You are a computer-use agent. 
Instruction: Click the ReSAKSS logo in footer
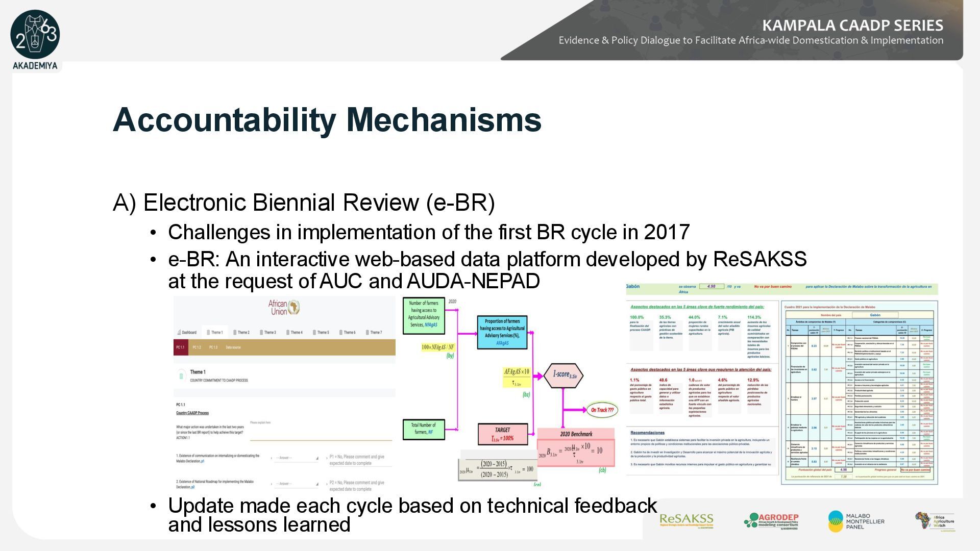point(687,520)
